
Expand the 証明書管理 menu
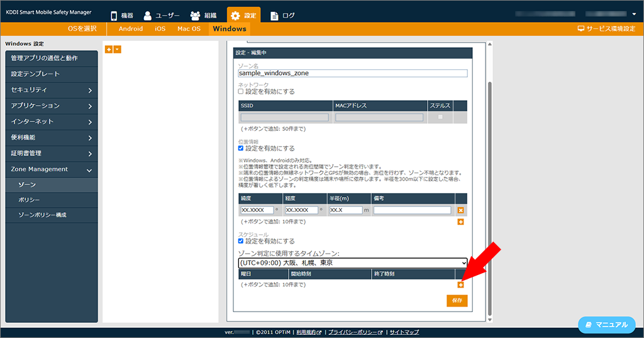click(x=52, y=154)
